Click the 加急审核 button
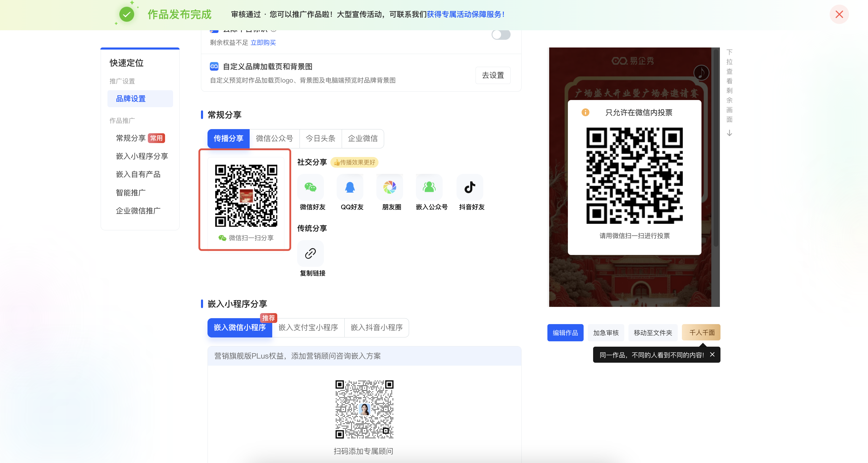Image resolution: width=868 pixels, height=463 pixels. [606, 333]
